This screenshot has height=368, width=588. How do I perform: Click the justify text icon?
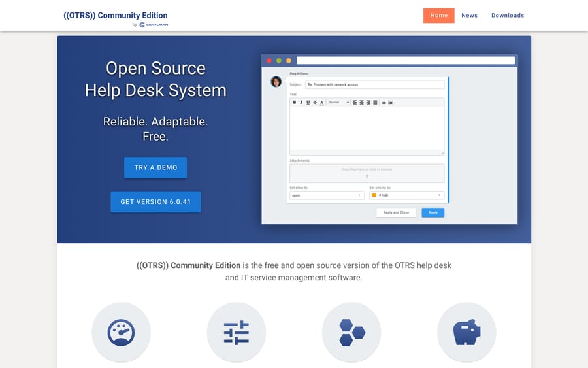(x=375, y=103)
